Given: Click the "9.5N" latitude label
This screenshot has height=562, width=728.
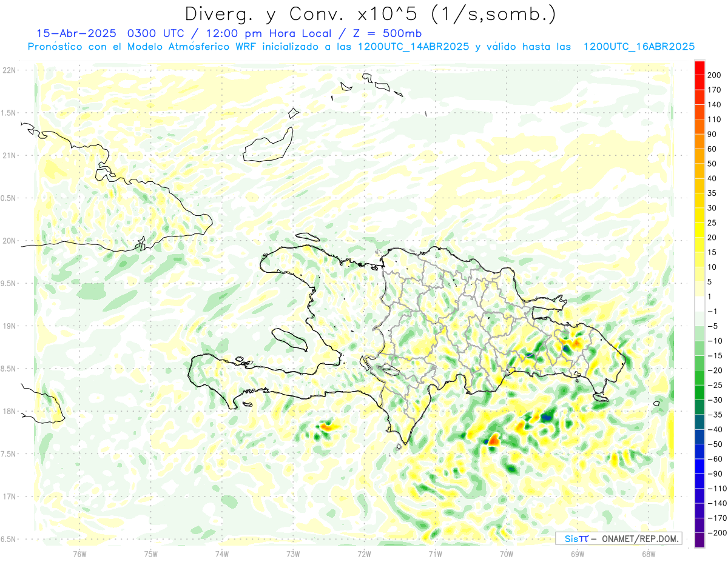Looking at the screenshot, I should pyautogui.click(x=8, y=283).
